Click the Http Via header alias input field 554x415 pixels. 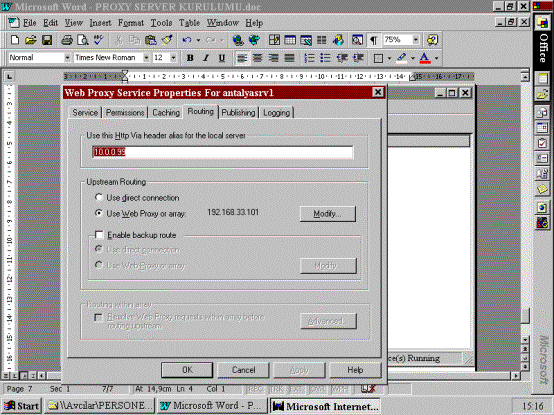[223, 152]
